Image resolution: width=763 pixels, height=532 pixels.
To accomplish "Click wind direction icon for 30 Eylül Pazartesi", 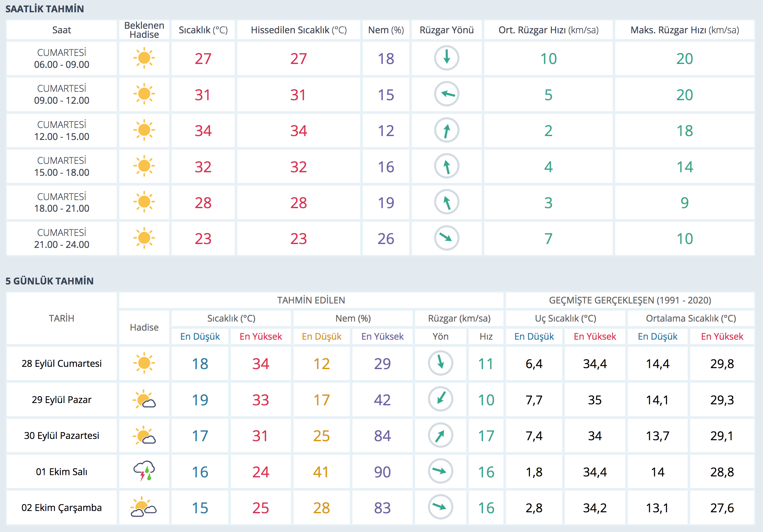I will (440, 435).
